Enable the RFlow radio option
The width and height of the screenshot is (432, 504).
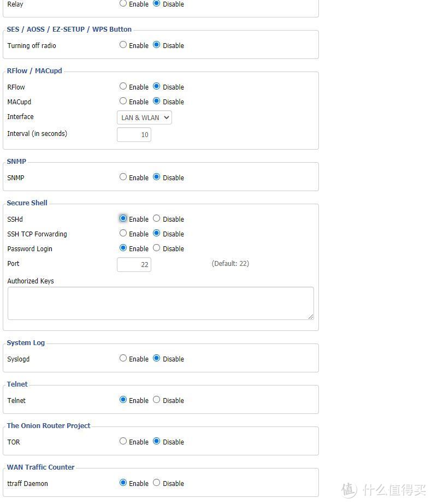pyautogui.click(x=123, y=86)
